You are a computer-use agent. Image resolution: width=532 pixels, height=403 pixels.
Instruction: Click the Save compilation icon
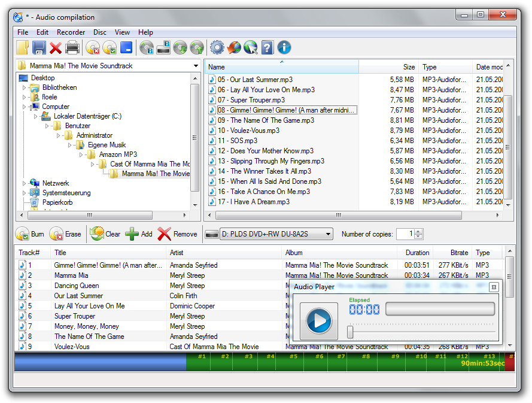[38, 47]
